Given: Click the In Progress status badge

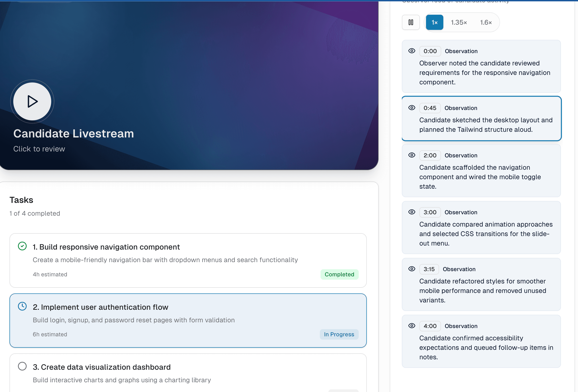Looking at the screenshot, I should [x=339, y=335].
